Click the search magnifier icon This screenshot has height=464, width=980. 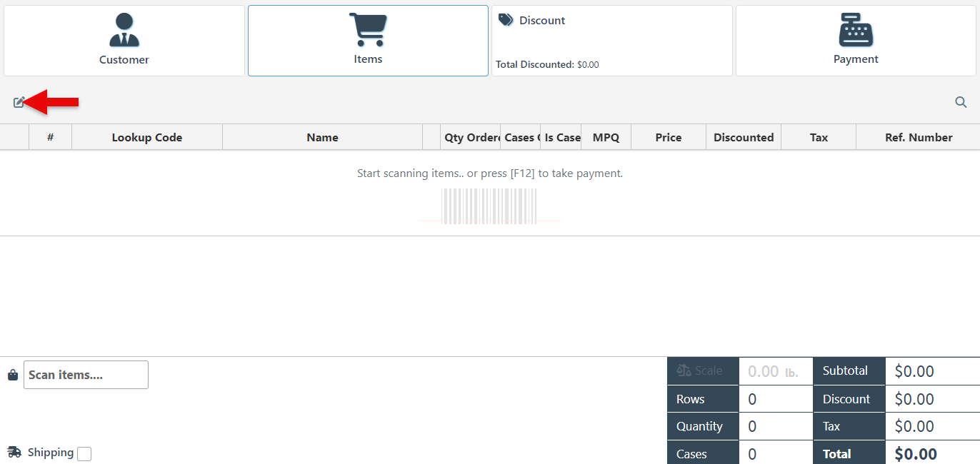(x=961, y=102)
